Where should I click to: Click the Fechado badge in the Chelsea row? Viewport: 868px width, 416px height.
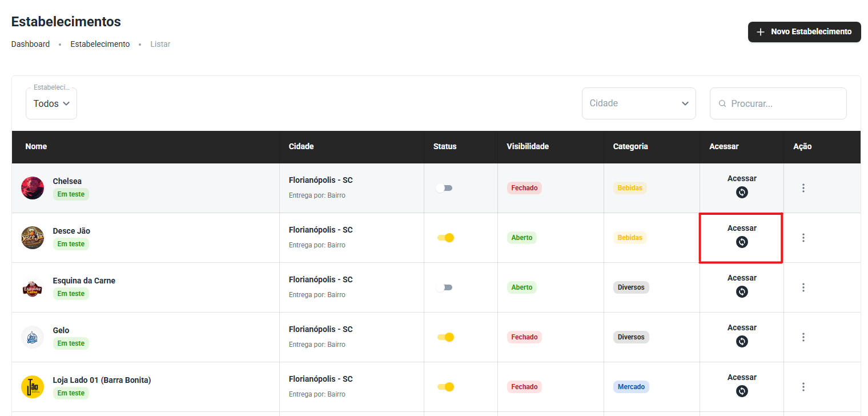pyautogui.click(x=524, y=188)
